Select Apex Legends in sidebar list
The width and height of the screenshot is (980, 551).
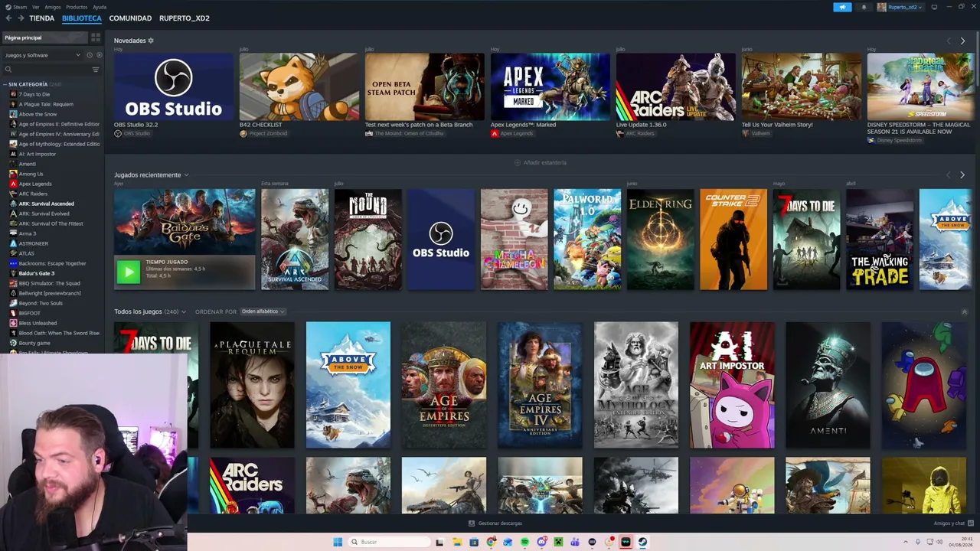click(35, 184)
